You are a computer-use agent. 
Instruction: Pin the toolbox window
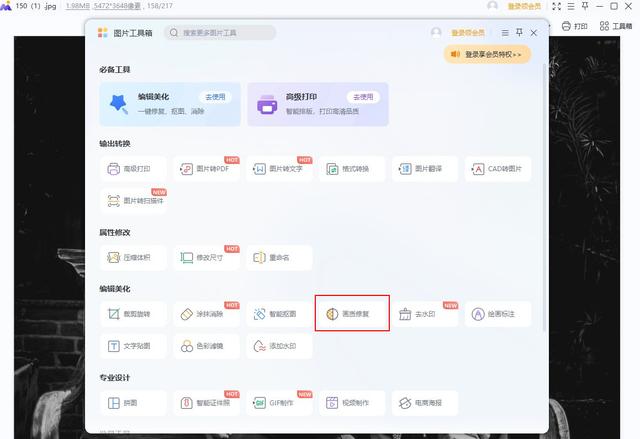click(519, 32)
